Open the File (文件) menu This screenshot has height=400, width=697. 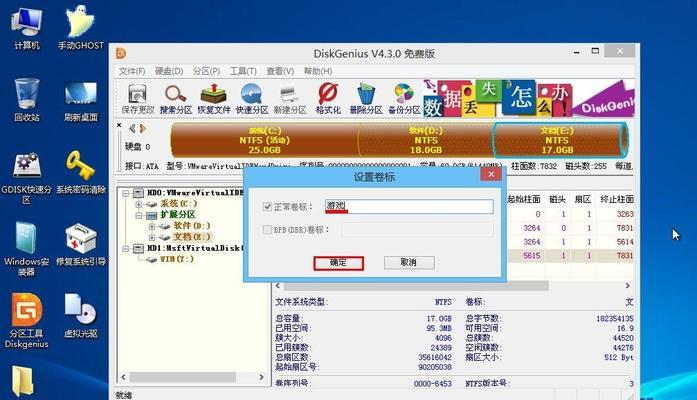132,71
